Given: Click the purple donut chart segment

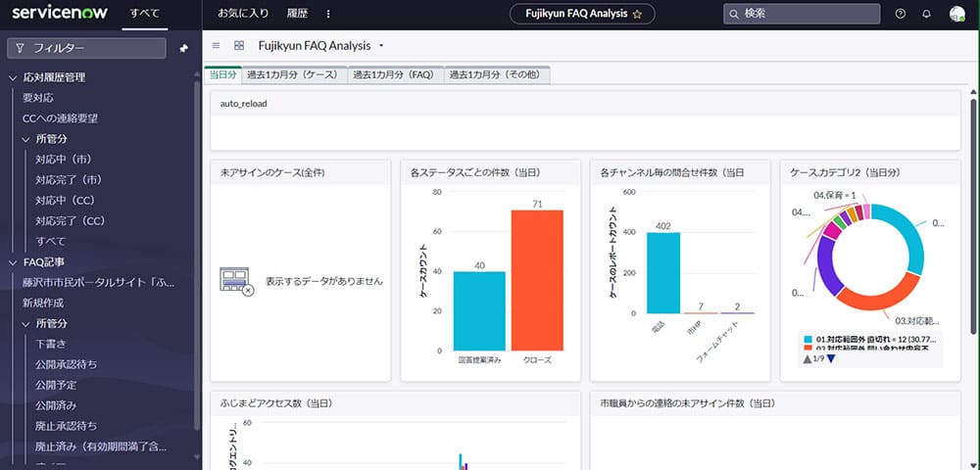Looking at the screenshot, I should [x=827, y=265].
